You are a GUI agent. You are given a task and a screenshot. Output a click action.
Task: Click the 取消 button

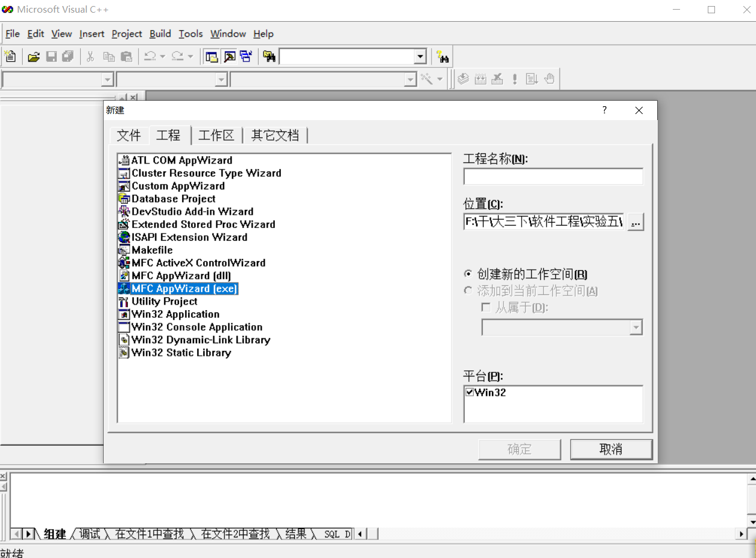pos(611,449)
